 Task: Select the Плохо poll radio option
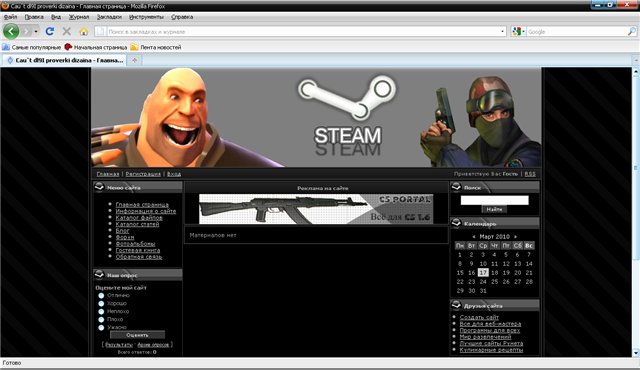(x=101, y=319)
